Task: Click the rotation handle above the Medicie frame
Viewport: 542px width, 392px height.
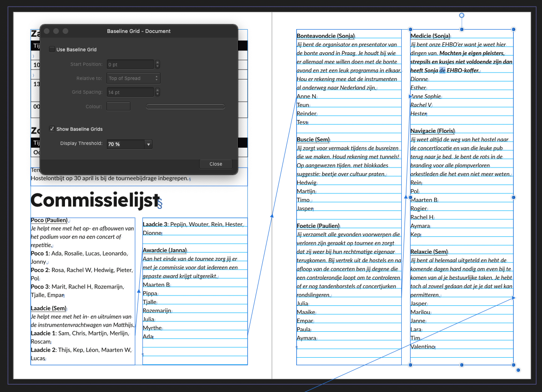Action: click(x=461, y=15)
